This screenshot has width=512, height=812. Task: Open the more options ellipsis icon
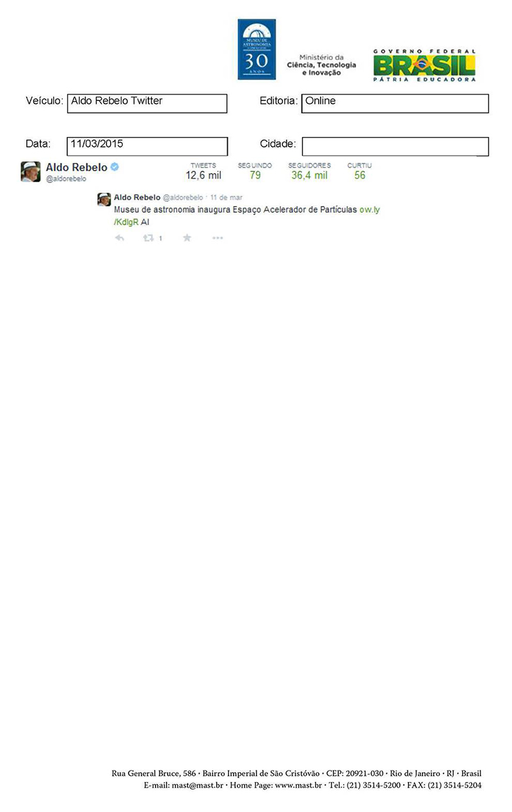tap(218, 238)
